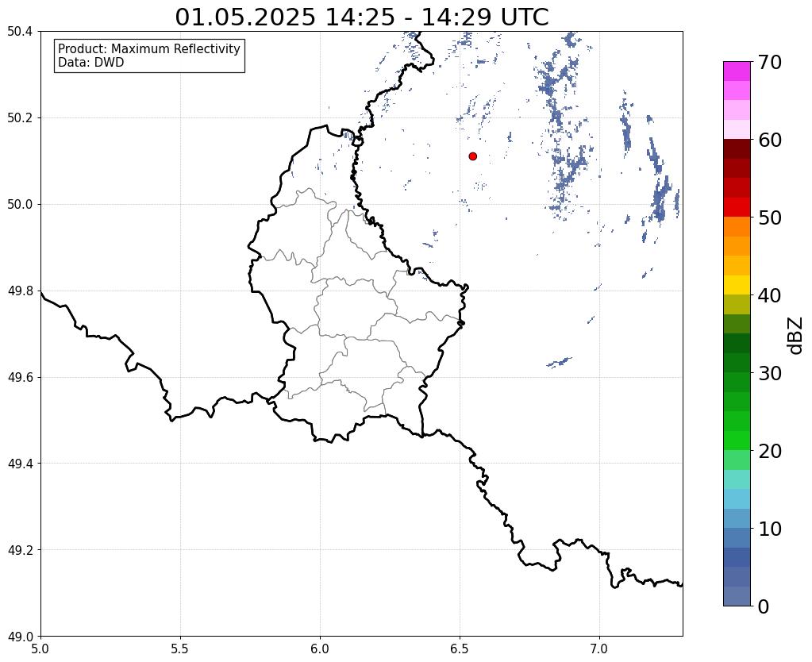Click the bright green colorbar segment near 20
Image resolution: width=812 pixels, height=662 pixels.
(x=737, y=441)
